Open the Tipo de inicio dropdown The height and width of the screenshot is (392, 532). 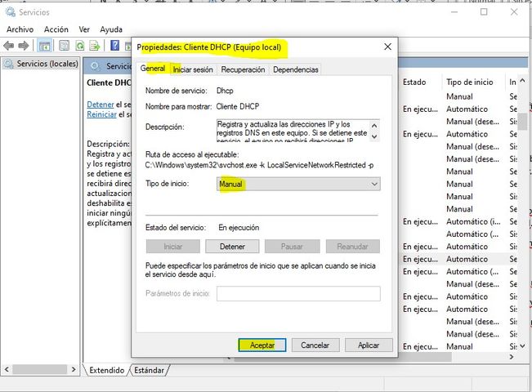[x=298, y=184]
